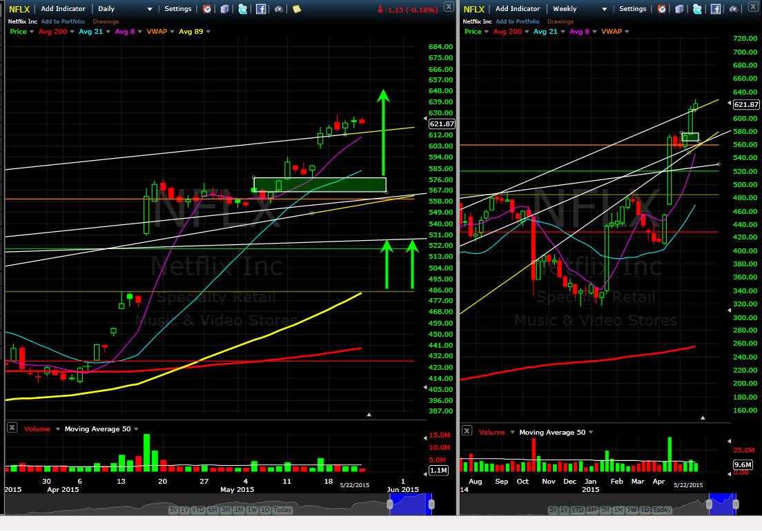Set Daily chart range to 5Y
The image size is (762, 532).
(173, 510)
